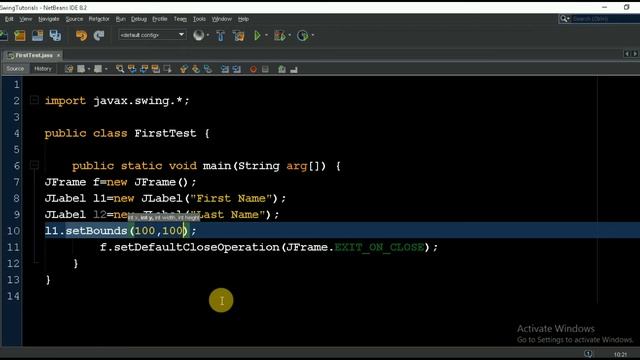Toggle the Highlight Search editor icon
640x360 pixels.
tap(156, 69)
